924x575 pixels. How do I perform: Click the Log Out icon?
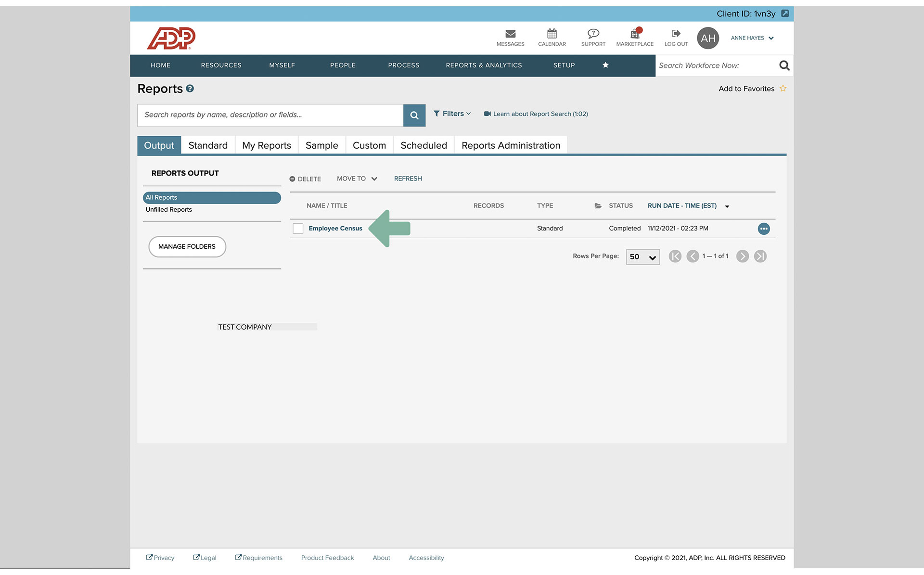coord(676,34)
